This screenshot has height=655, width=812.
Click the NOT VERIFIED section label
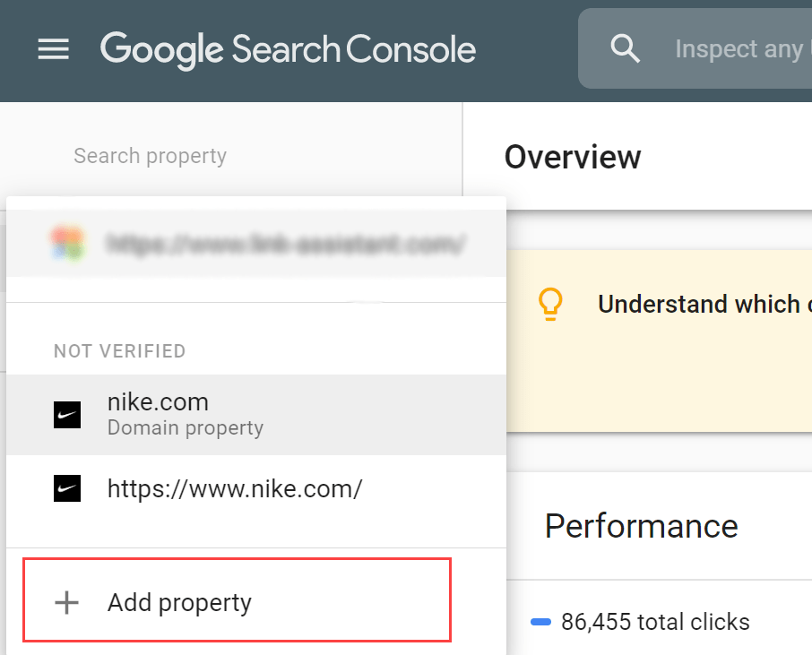[x=119, y=351]
